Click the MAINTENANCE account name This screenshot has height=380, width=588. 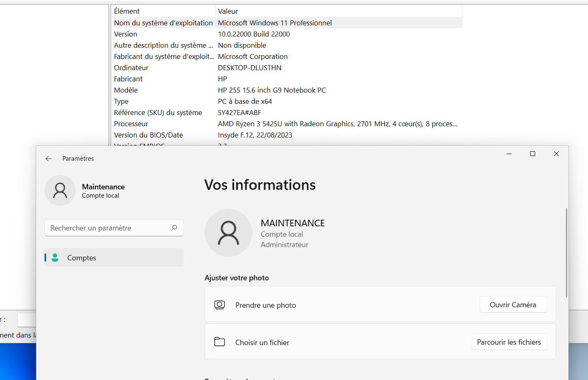(293, 223)
